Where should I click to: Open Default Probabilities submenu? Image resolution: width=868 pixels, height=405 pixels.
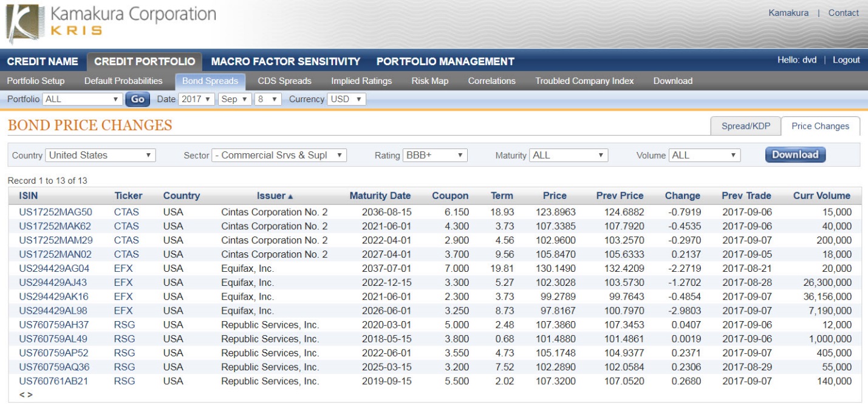pos(123,81)
